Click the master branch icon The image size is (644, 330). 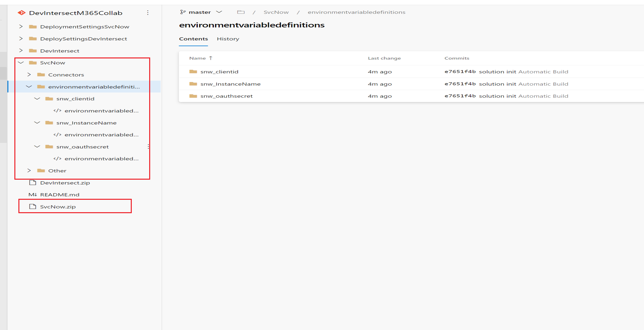(183, 12)
